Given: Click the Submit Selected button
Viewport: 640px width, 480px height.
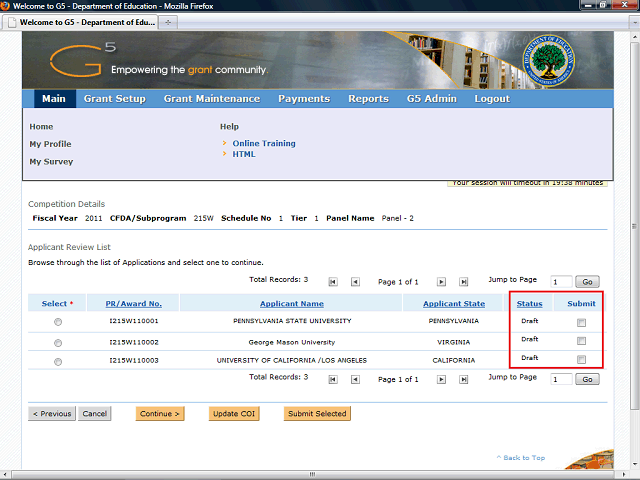Looking at the screenshot, I should 317,413.
